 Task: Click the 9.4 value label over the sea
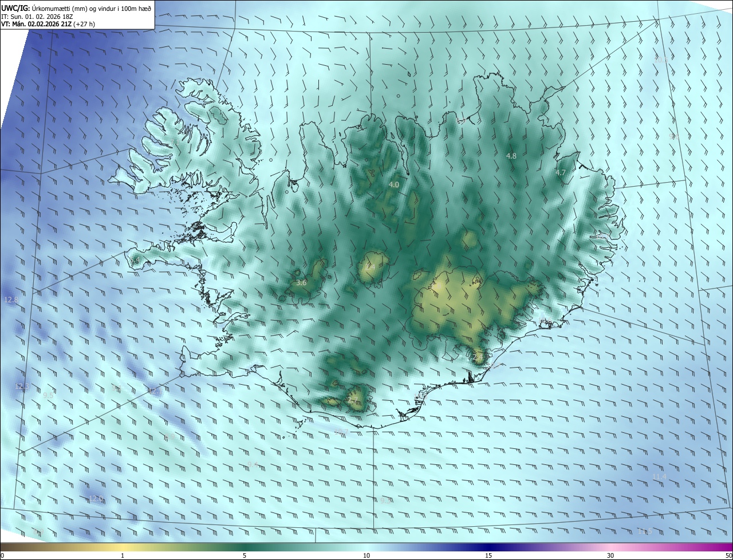pos(253,464)
